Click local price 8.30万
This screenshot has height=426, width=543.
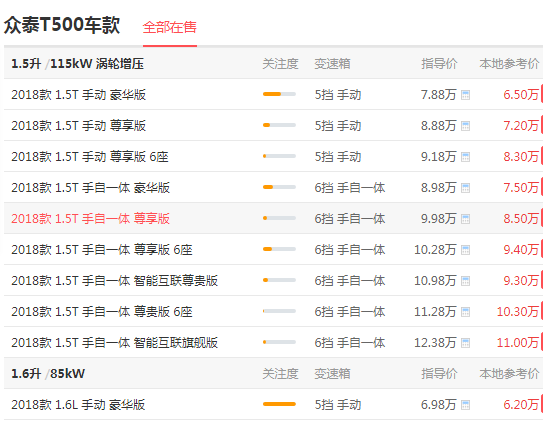click(521, 157)
